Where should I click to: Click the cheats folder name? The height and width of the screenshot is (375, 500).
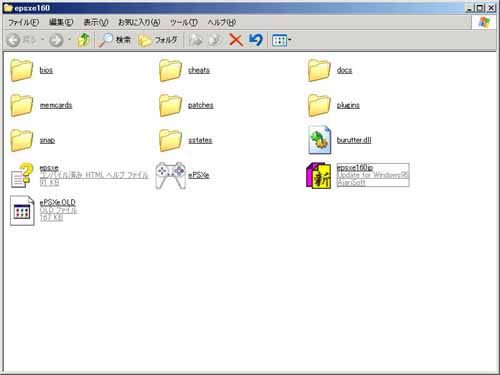point(199,70)
